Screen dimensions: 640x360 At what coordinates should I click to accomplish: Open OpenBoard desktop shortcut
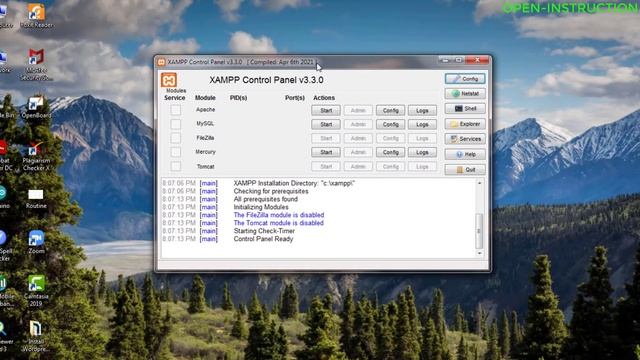pos(36,107)
